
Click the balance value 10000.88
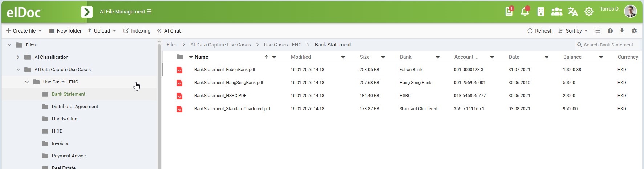click(x=572, y=70)
